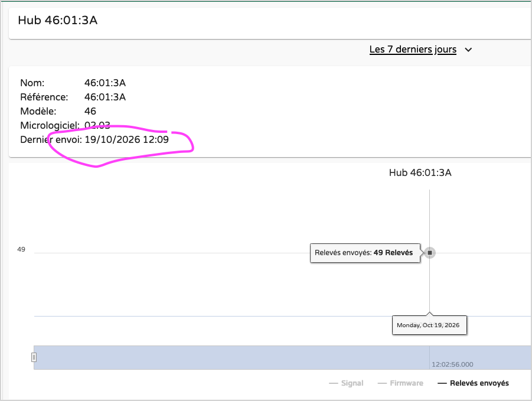Click the Modèle value 46
The width and height of the screenshot is (532, 401).
click(x=90, y=111)
